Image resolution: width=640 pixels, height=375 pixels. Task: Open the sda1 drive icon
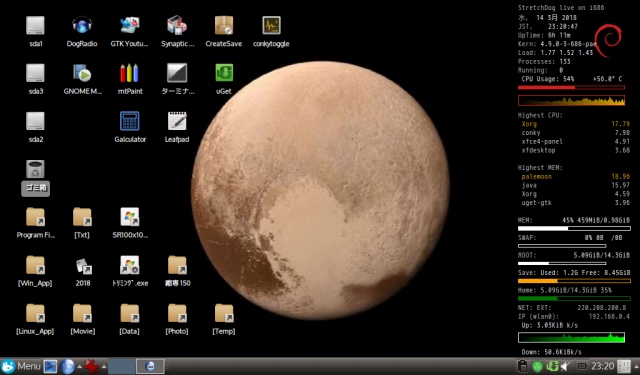(x=36, y=26)
